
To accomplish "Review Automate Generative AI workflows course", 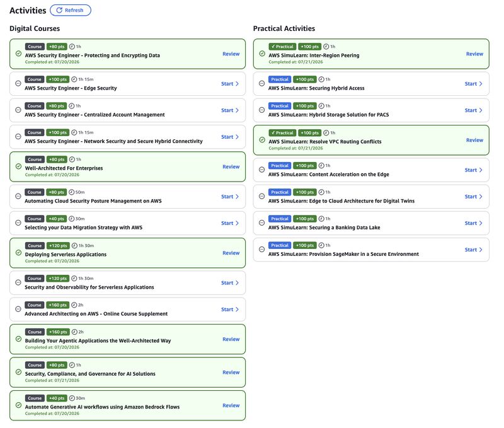I will 231,405.
